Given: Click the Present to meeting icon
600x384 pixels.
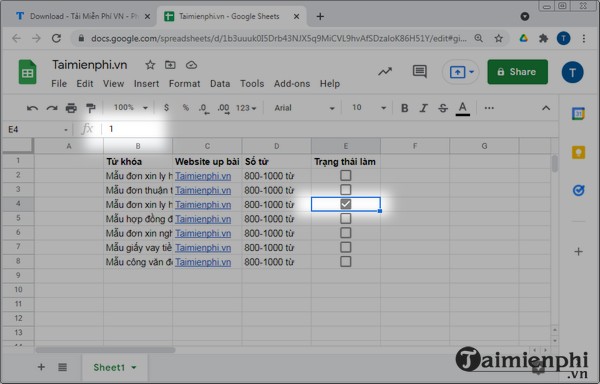Looking at the screenshot, I should (x=457, y=72).
